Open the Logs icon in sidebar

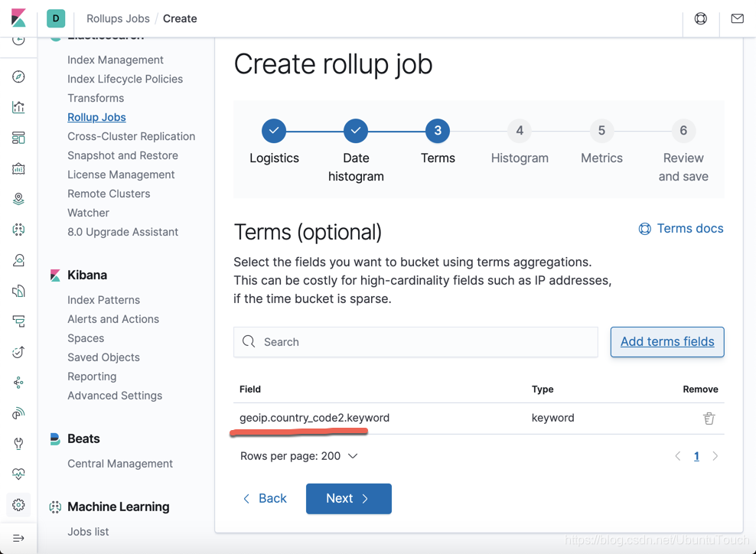point(18,291)
